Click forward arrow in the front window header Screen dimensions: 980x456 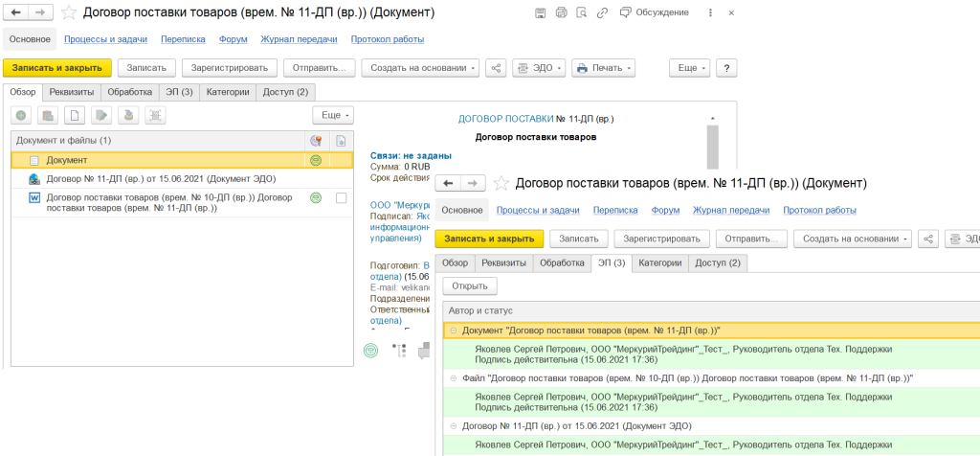coord(473,183)
